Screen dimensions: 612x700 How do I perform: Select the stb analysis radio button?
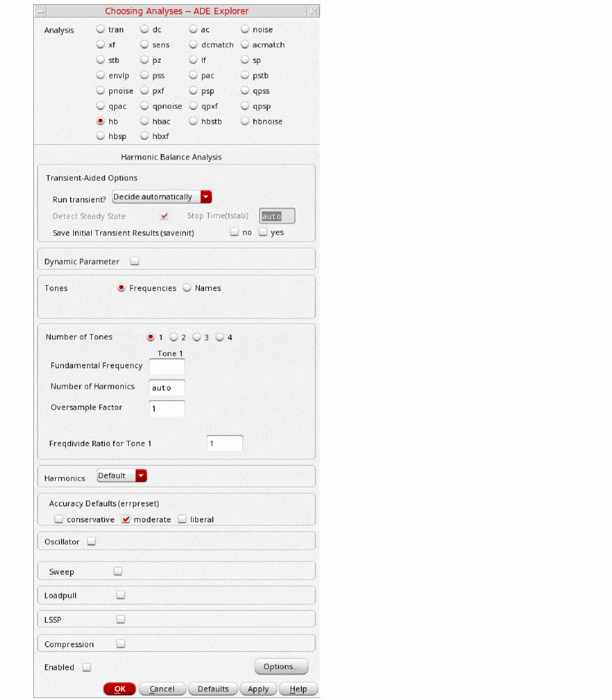click(x=101, y=60)
